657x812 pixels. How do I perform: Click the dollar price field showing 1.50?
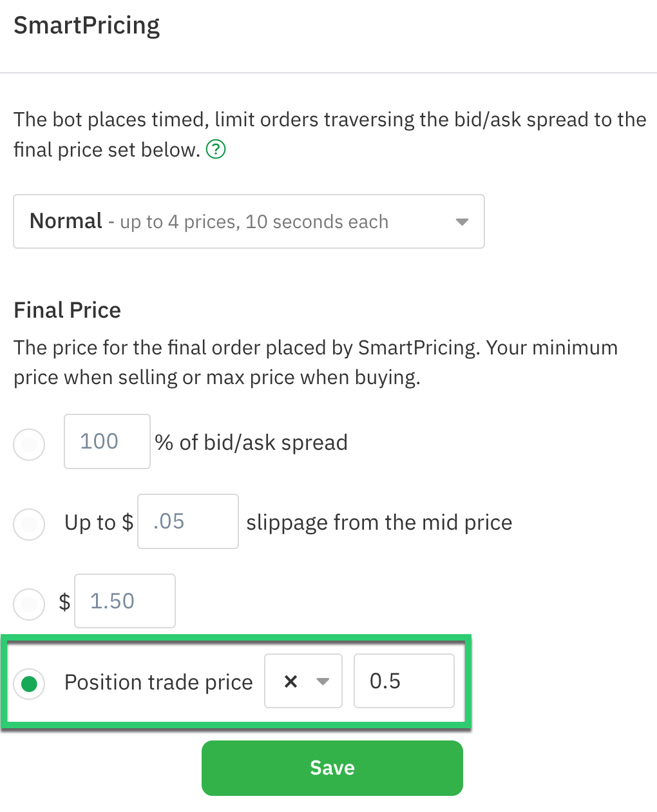(124, 601)
